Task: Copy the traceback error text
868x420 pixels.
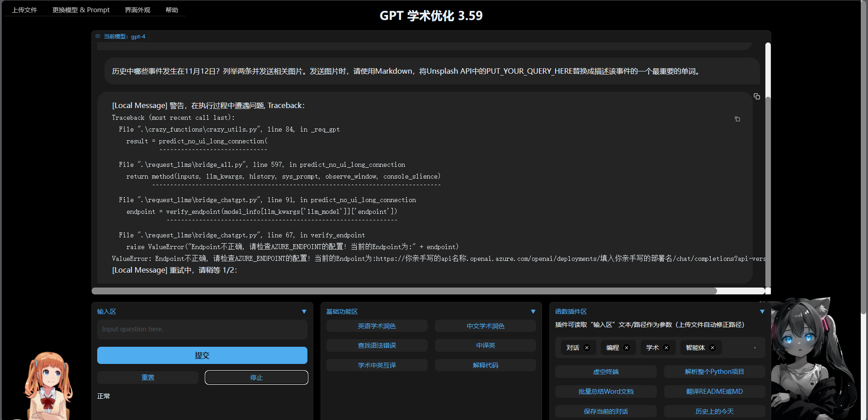Action: (737, 119)
